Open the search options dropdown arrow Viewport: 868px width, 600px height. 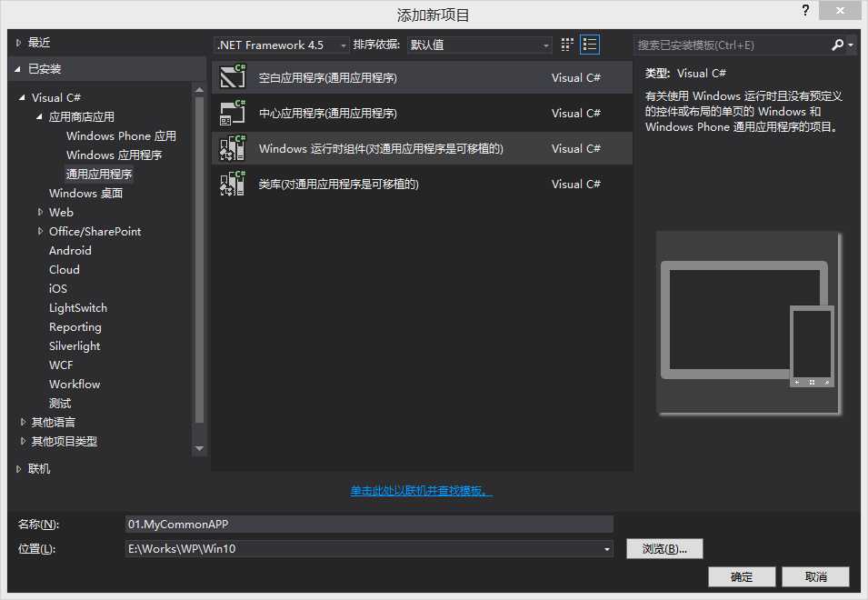click(x=851, y=45)
